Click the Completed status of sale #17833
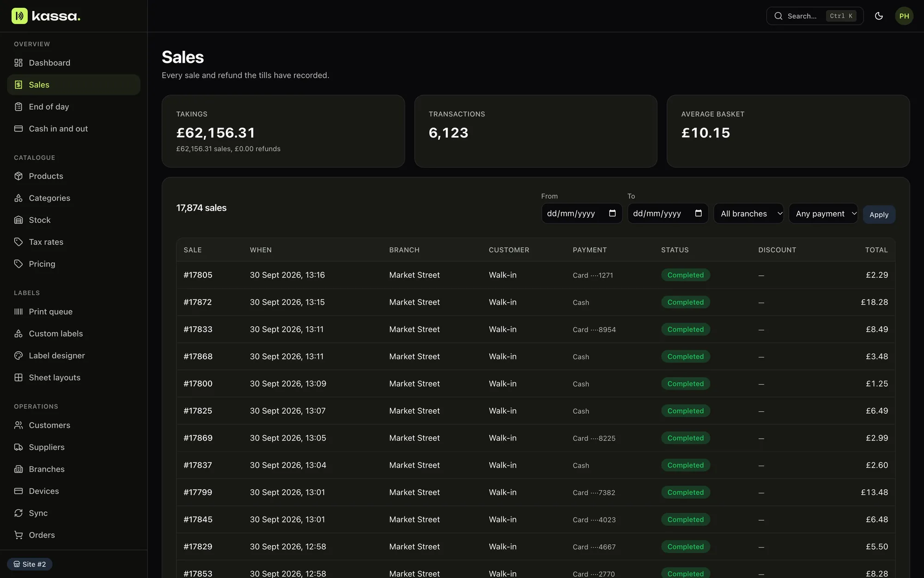 coord(685,329)
